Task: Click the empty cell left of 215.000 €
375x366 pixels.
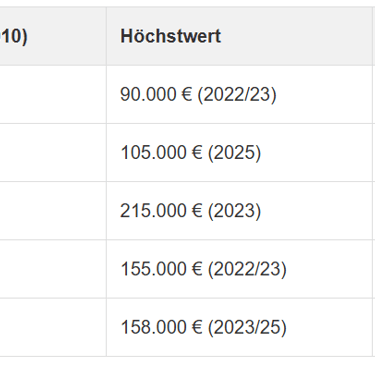Action: coord(53,211)
